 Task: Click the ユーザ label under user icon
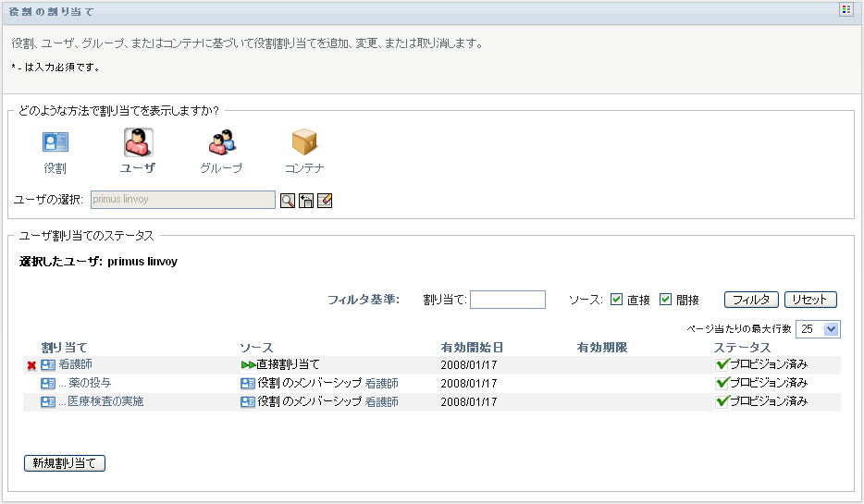(138, 168)
